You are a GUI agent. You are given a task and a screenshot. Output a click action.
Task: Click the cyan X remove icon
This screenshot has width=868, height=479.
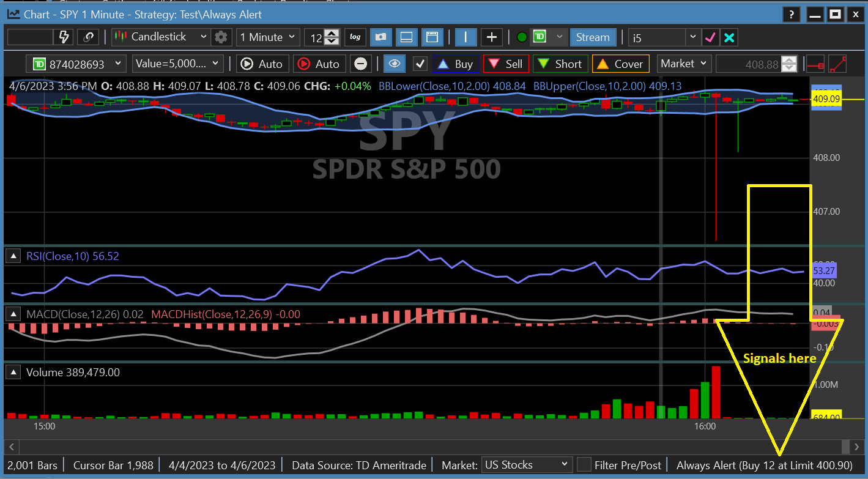click(729, 37)
